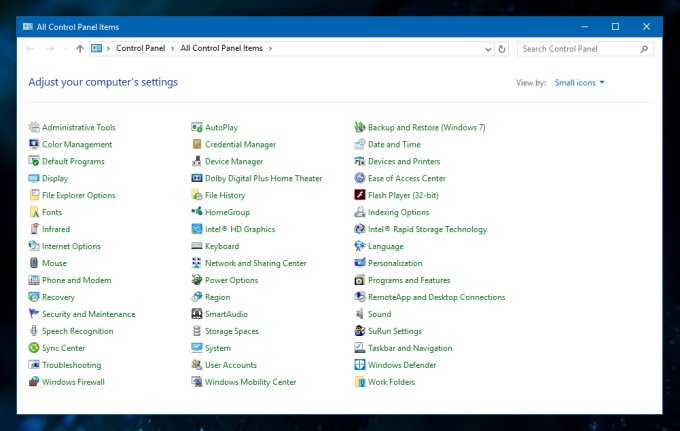Refresh the Control Panel view
The height and width of the screenshot is (431, 680).
tap(502, 49)
